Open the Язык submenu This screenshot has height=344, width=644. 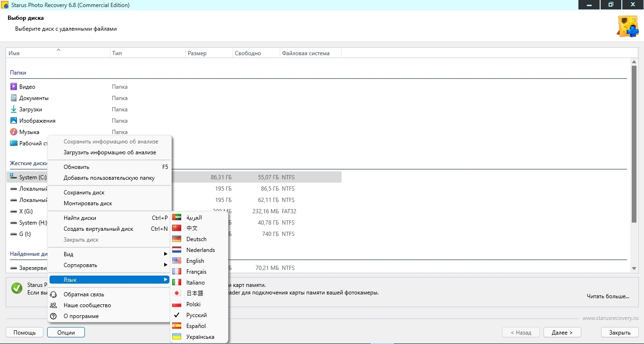pyautogui.click(x=109, y=280)
